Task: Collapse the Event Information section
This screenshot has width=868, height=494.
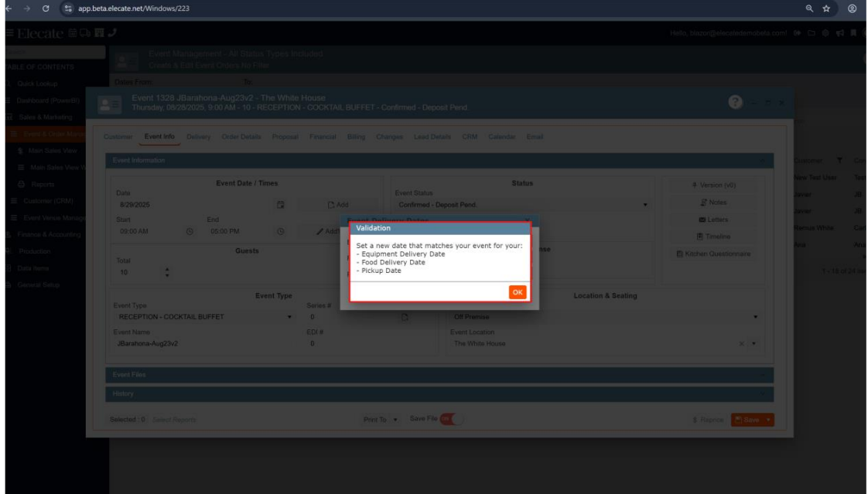Action: pos(762,161)
